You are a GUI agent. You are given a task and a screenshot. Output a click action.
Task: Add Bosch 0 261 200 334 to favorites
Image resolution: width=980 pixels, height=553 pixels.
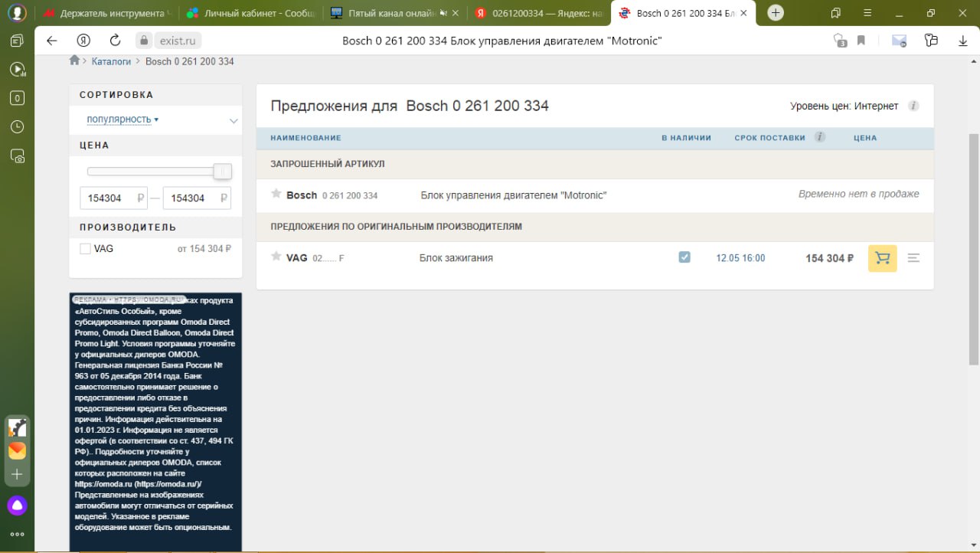pos(276,194)
